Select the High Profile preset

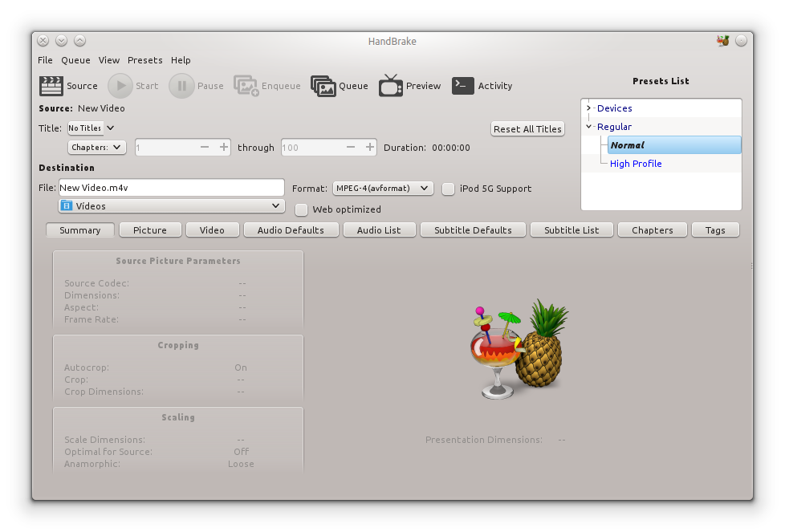click(636, 164)
